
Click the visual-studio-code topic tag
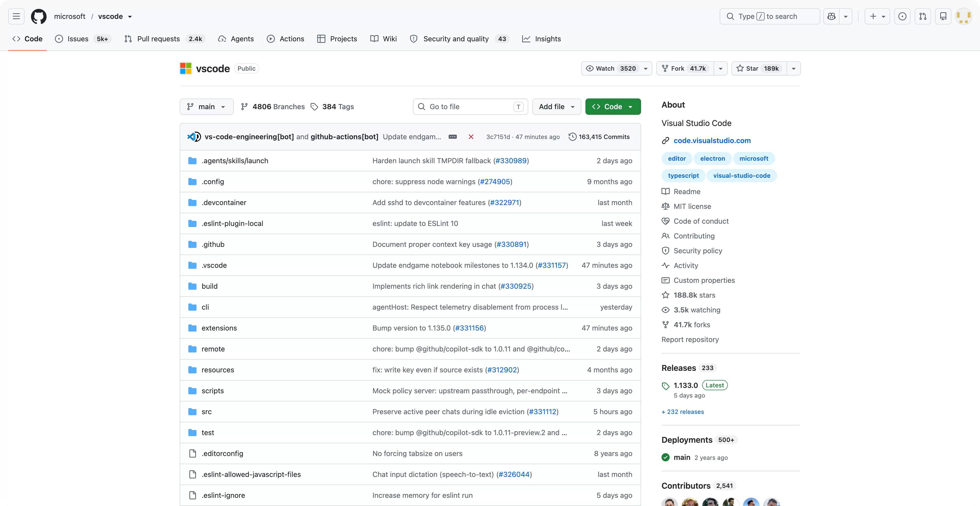tap(741, 176)
